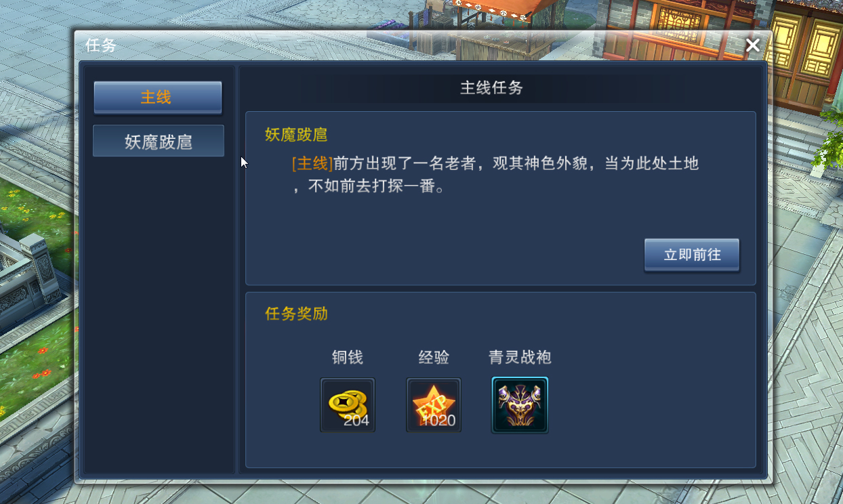Image resolution: width=843 pixels, height=504 pixels.
Task: Click the 主线任务 panel header
Action: 492,87
